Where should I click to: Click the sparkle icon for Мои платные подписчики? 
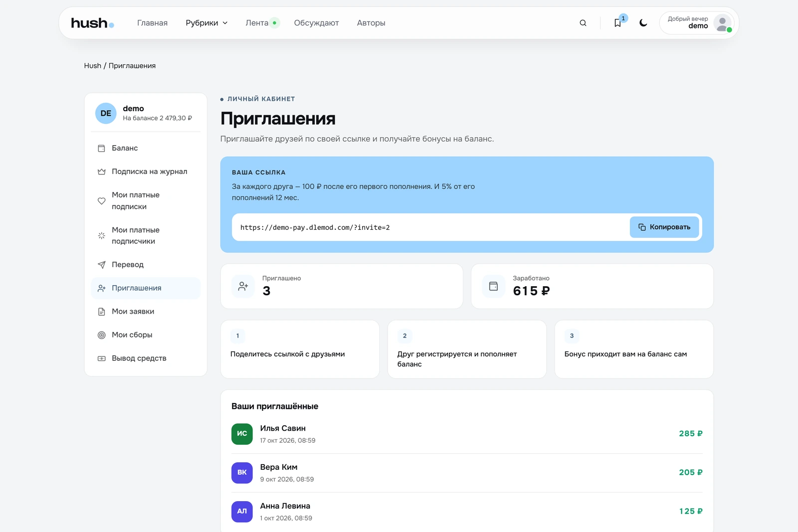click(x=102, y=235)
